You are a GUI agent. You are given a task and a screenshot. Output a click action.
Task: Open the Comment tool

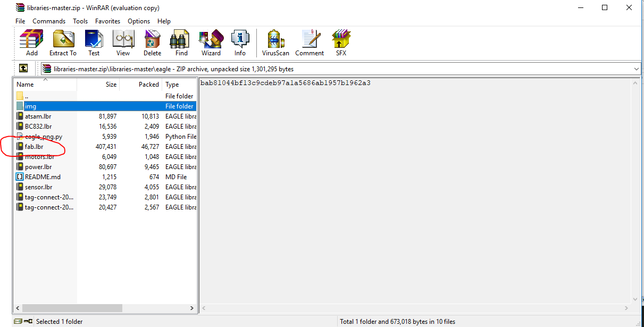pyautogui.click(x=310, y=39)
